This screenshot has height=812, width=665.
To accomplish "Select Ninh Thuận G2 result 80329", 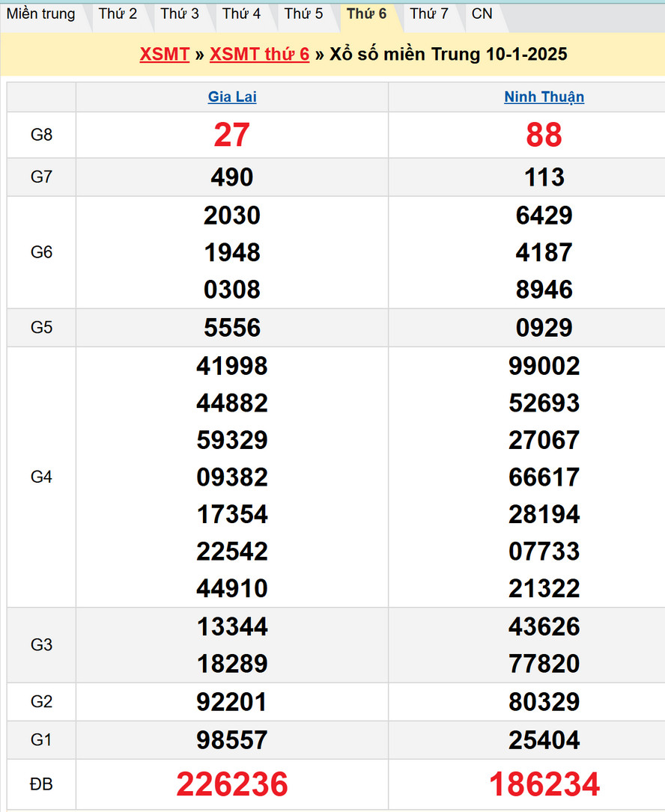I will 544,702.
